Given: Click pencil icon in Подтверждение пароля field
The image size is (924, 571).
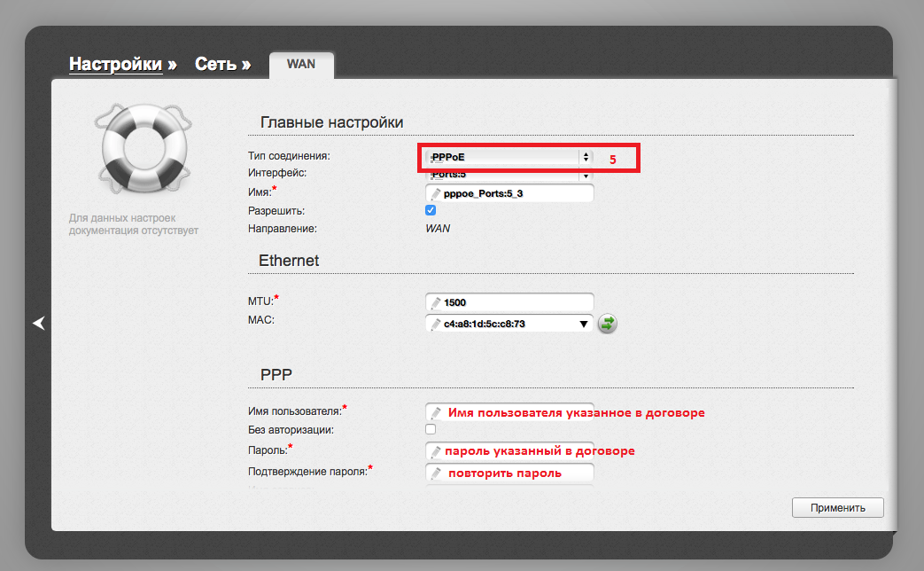Looking at the screenshot, I should pos(435,473).
